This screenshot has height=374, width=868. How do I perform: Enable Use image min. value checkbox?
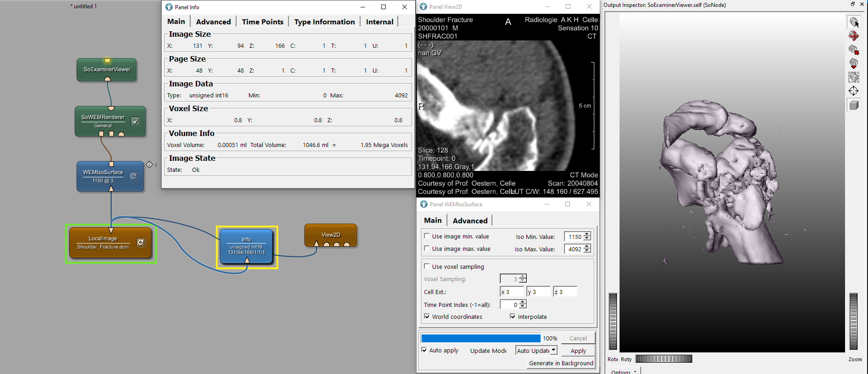coord(427,236)
